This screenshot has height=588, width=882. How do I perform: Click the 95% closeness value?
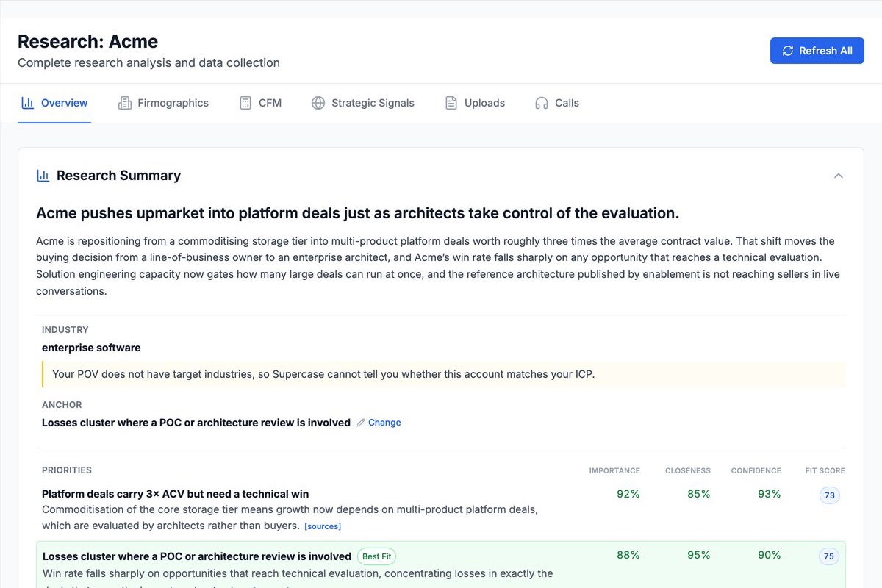pos(699,555)
